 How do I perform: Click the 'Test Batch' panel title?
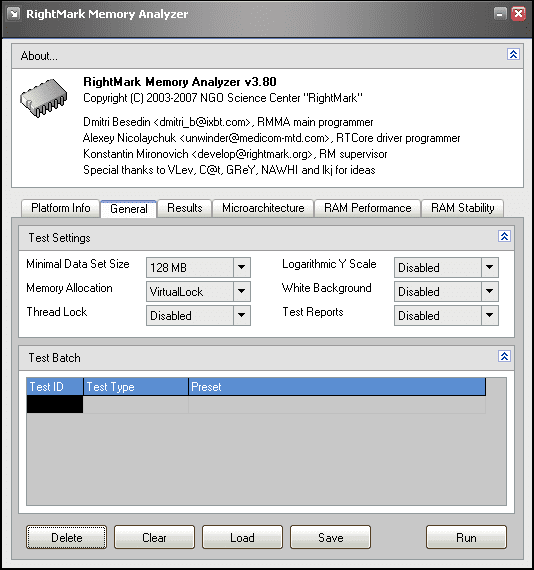tap(55, 358)
